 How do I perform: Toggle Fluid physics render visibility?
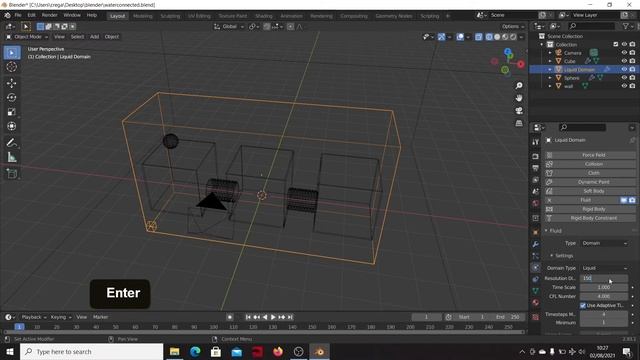[x=632, y=200]
